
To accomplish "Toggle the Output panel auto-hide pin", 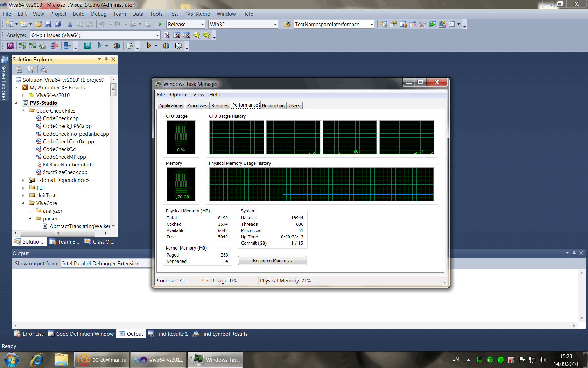I will (x=574, y=253).
